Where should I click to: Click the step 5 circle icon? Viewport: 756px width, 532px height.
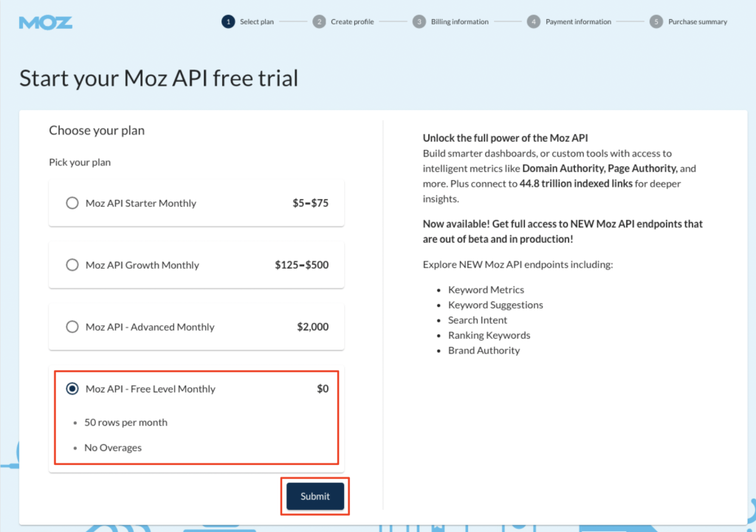tap(656, 22)
